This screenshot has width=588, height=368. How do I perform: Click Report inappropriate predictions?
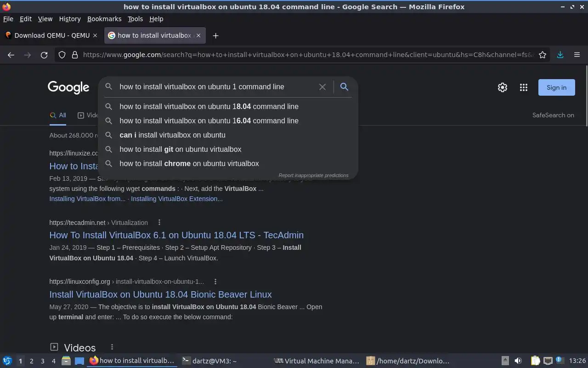pos(313,175)
